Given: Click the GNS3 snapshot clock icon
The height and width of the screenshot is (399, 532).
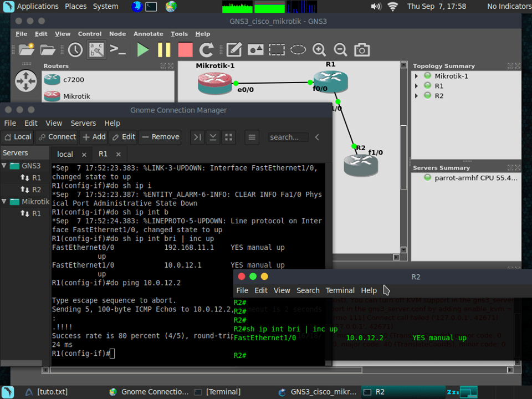Looking at the screenshot, I should point(75,49).
